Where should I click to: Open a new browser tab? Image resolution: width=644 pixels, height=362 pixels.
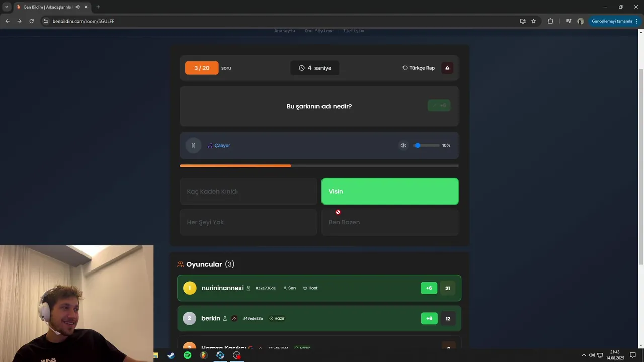pos(98,7)
